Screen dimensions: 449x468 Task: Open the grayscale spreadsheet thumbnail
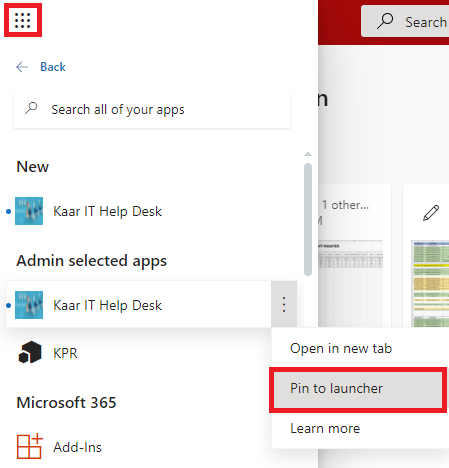click(350, 283)
